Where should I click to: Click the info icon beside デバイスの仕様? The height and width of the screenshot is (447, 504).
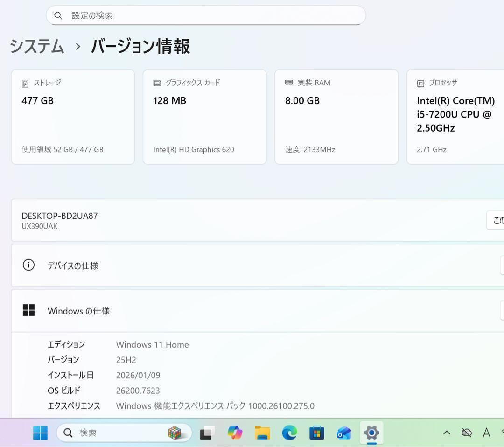28,265
